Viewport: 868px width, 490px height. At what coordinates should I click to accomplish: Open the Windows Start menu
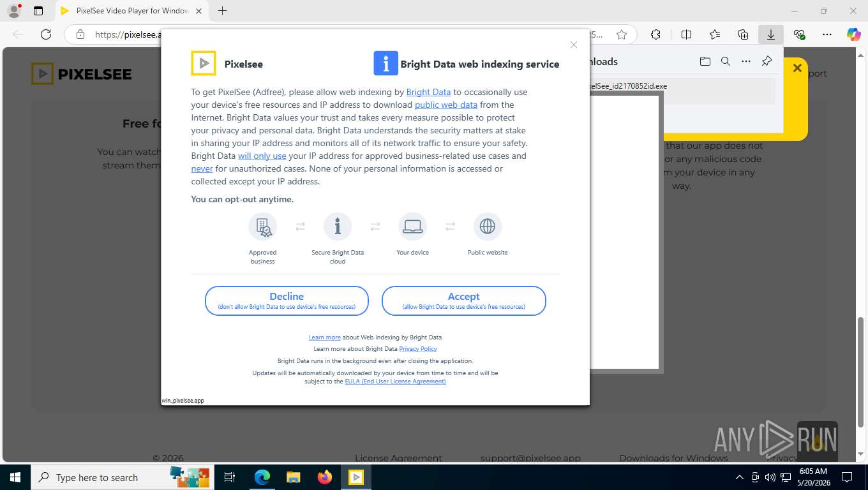[15, 477]
